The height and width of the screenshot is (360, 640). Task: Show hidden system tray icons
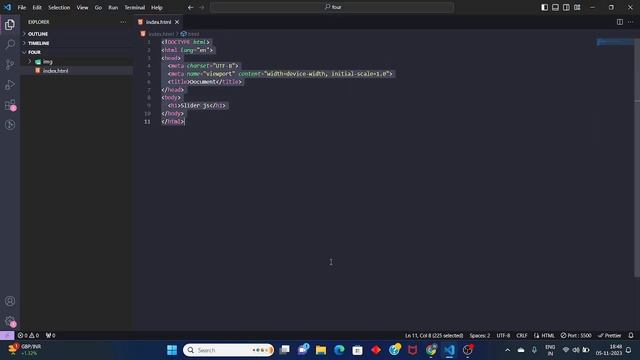(507, 350)
